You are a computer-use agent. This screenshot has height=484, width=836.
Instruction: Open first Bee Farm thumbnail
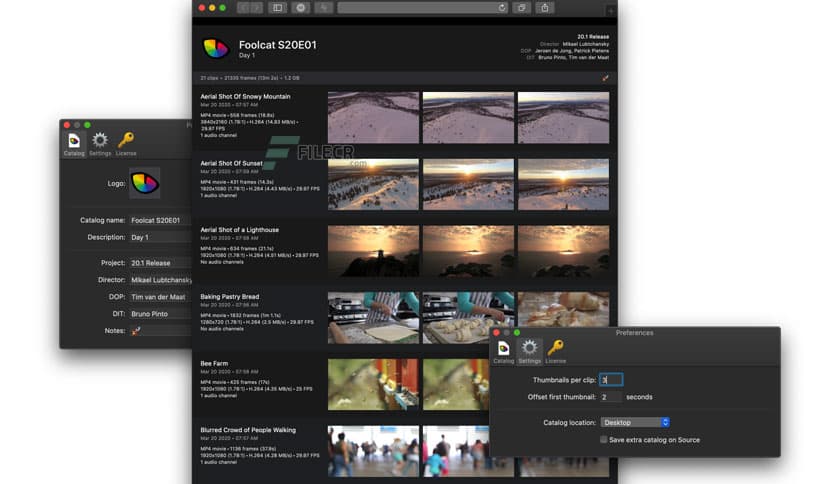(373, 384)
